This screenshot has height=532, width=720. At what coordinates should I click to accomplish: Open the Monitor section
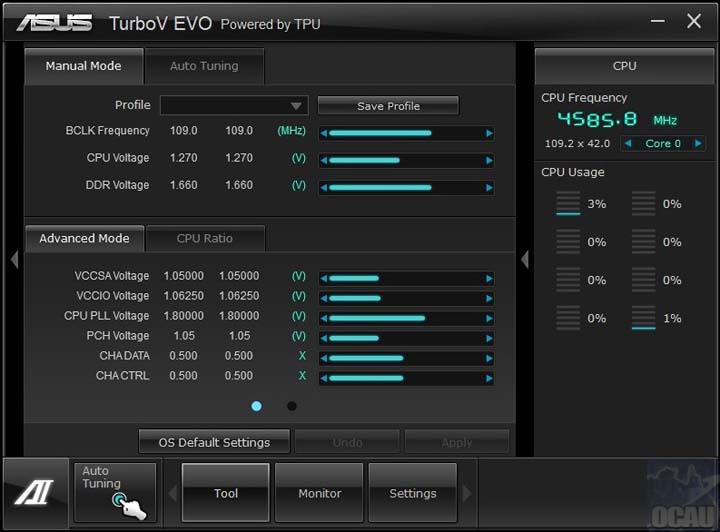[x=319, y=493]
